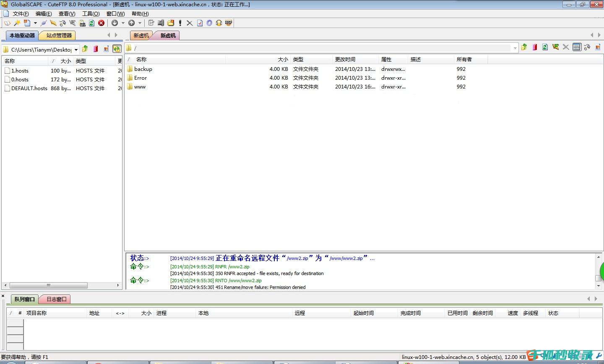Click the Connect to URL toolbar icon
This screenshot has width=604, height=364.
[82, 23]
